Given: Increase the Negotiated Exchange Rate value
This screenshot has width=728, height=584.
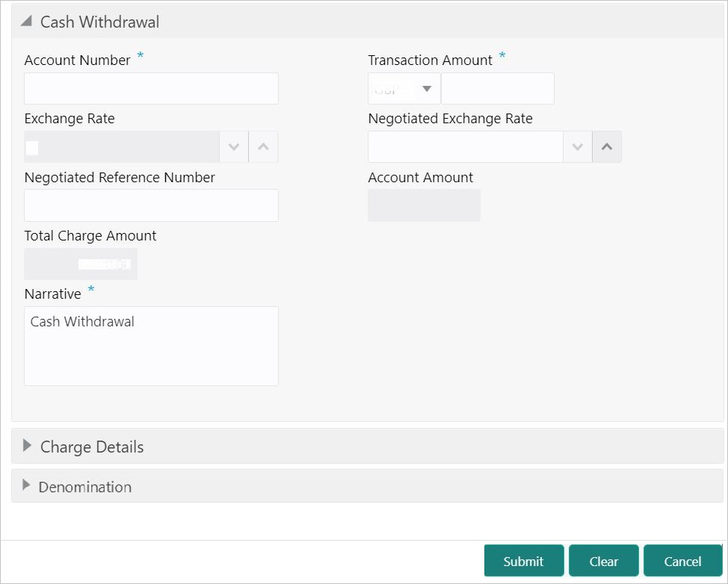Looking at the screenshot, I should tap(607, 147).
